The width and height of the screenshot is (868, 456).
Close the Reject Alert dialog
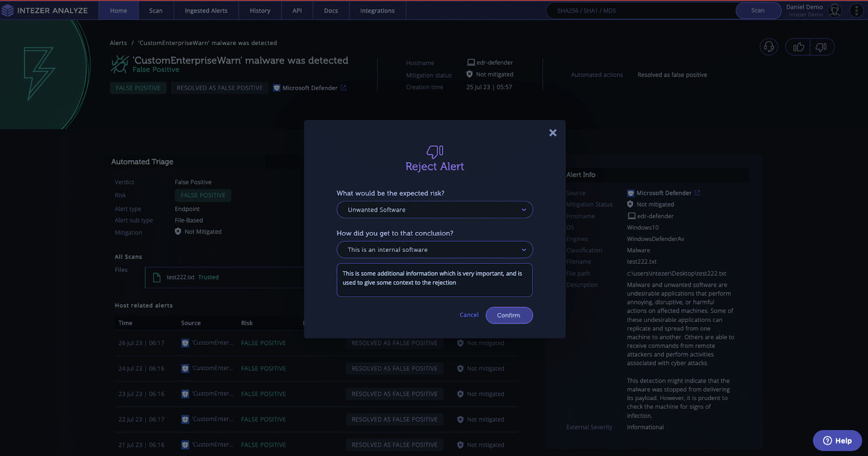[x=553, y=132]
